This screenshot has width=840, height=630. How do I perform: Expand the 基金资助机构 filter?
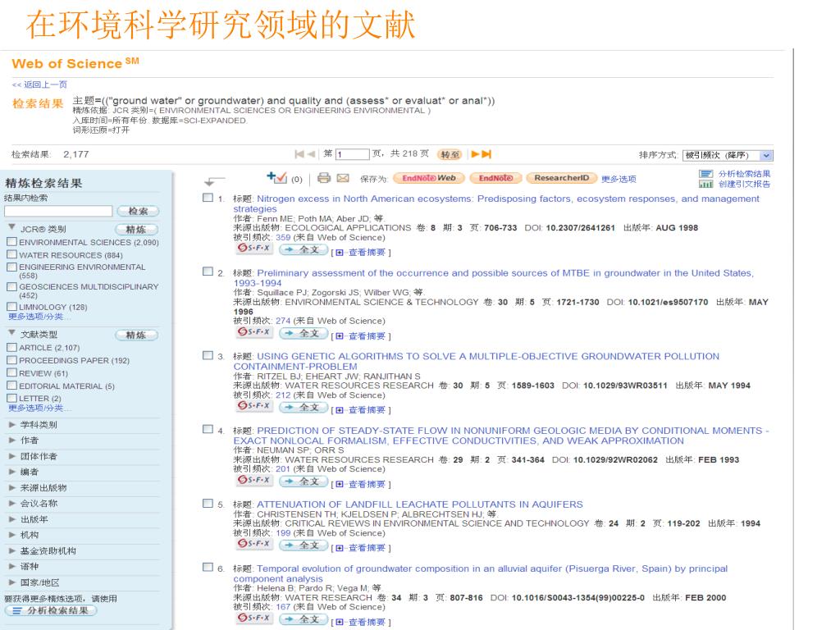(x=11, y=550)
